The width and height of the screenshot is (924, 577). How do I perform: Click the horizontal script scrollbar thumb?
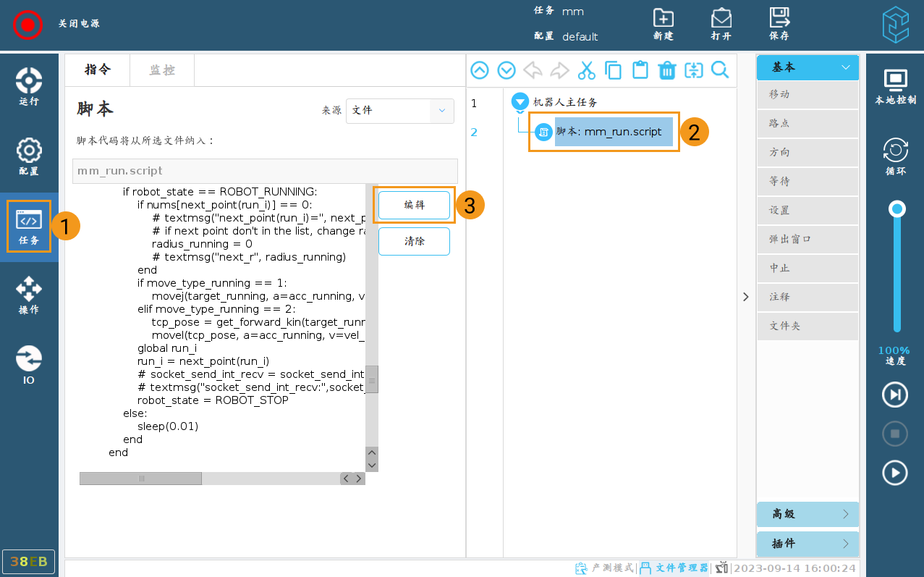140,479
